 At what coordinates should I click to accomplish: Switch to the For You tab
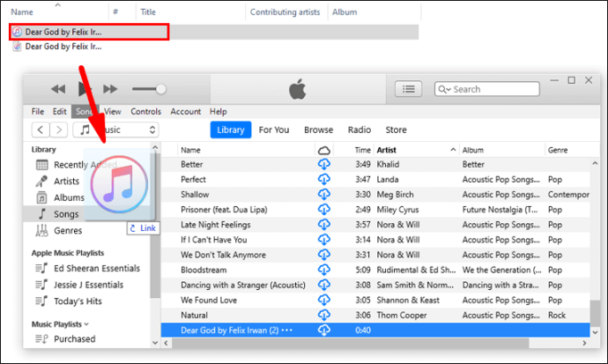pyautogui.click(x=273, y=130)
